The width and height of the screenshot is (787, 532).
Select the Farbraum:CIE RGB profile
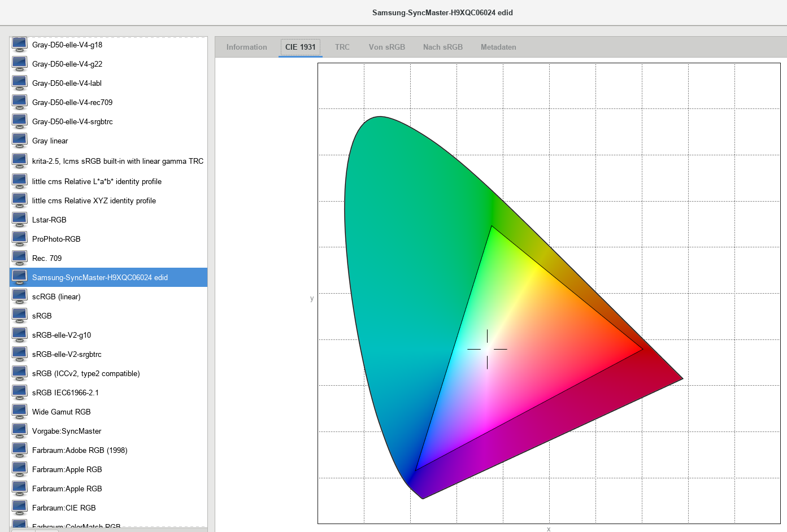[x=108, y=508]
